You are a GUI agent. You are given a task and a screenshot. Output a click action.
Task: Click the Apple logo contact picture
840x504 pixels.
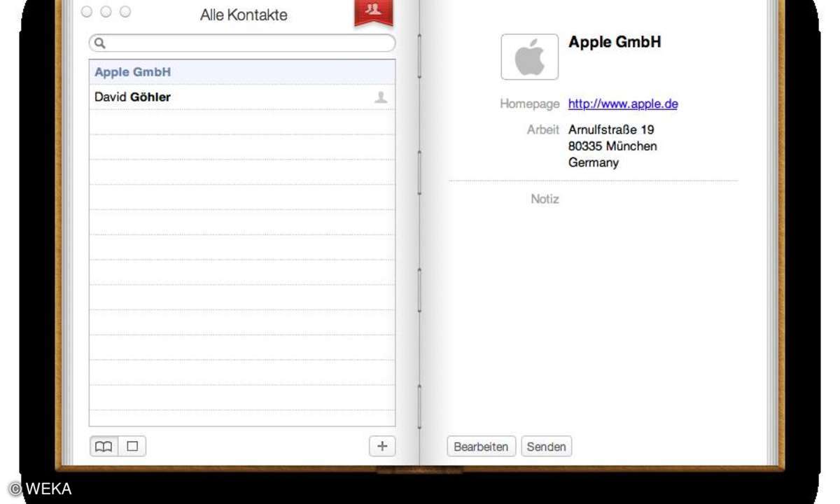[530, 57]
